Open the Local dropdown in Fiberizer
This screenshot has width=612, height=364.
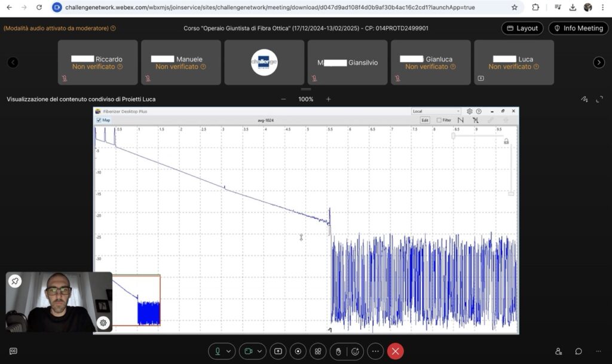click(x=436, y=111)
